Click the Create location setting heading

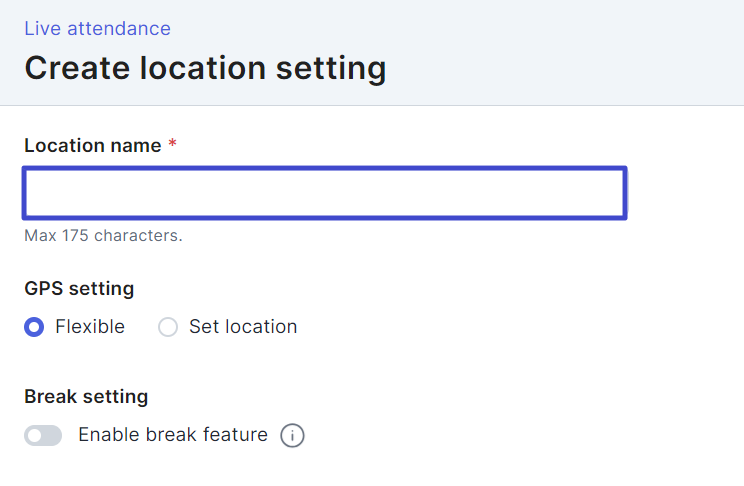(205, 68)
